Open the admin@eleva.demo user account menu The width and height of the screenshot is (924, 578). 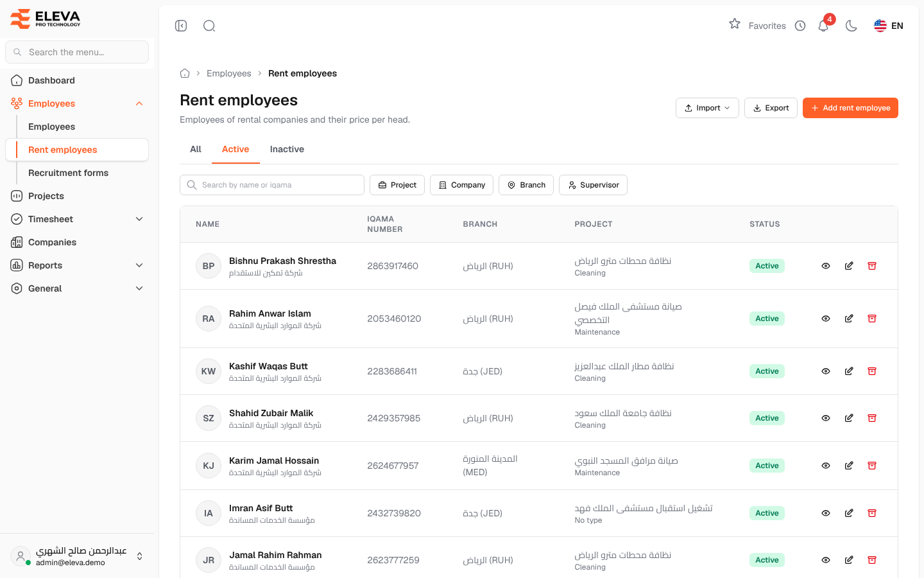[77, 556]
